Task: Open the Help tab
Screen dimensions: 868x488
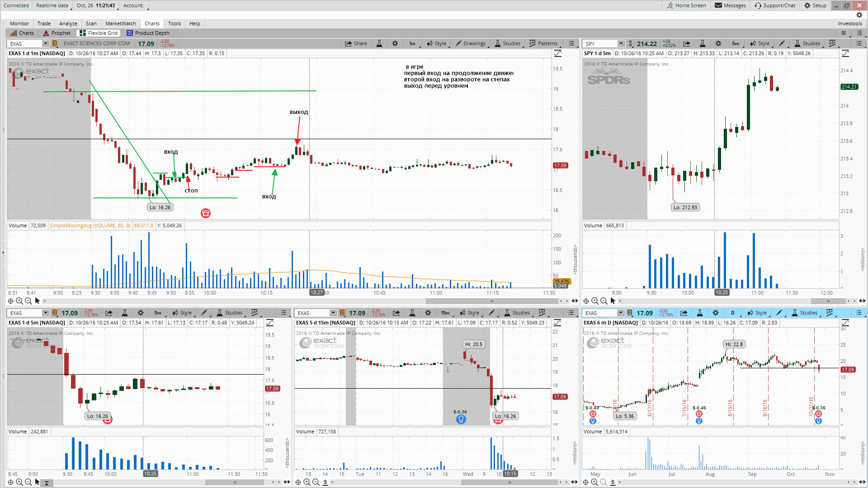Action: tap(195, 23)
